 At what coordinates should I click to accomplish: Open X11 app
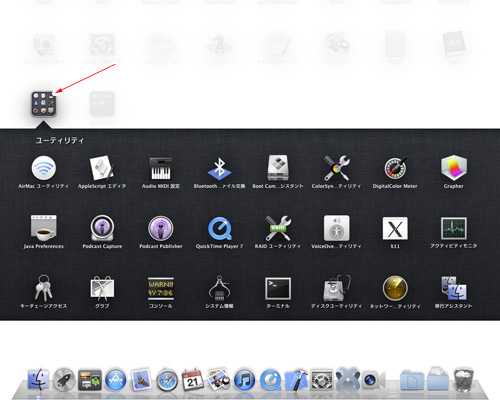(395, 228)
